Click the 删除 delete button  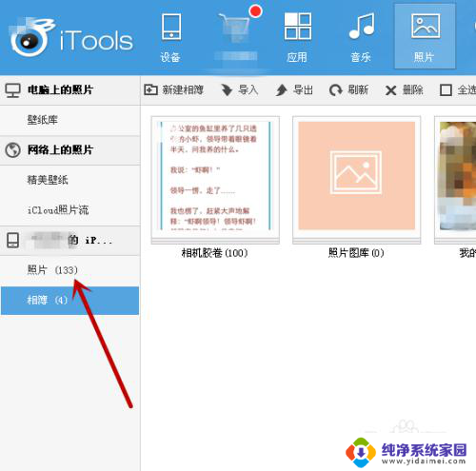coord(404,90)
